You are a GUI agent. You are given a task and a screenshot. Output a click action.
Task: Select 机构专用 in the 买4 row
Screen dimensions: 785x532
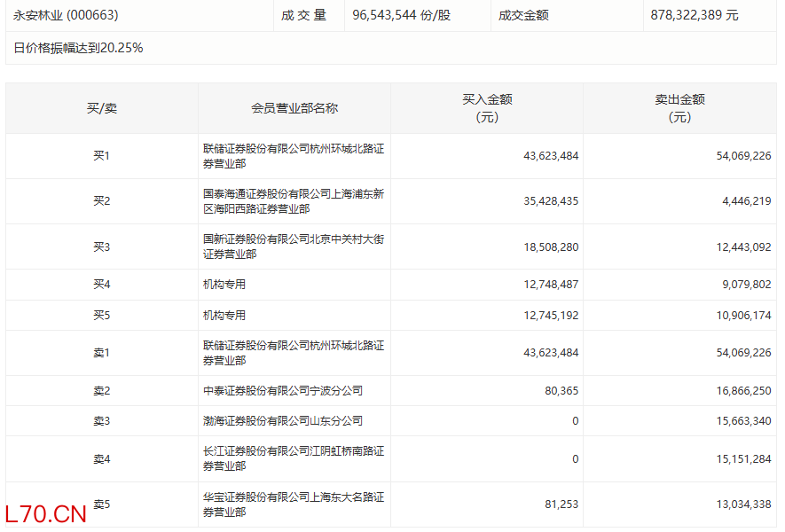[224, 285]
